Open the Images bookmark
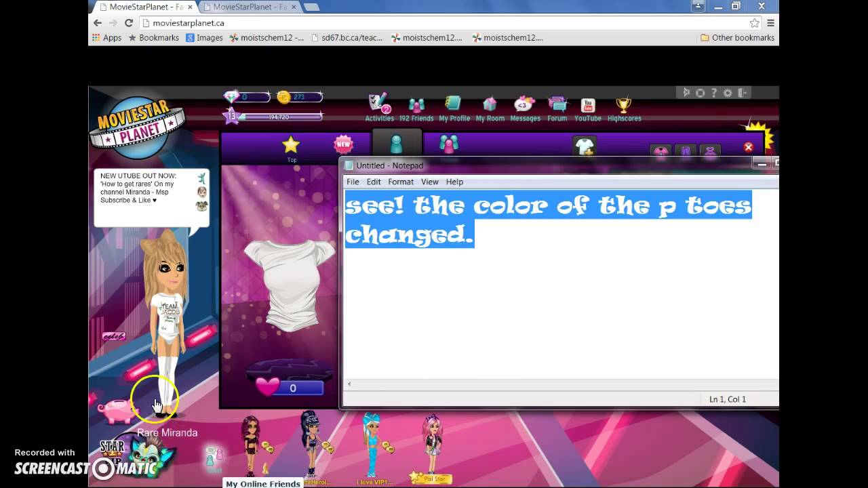Viewport: 868px width, 488px height. coord(203,38)
